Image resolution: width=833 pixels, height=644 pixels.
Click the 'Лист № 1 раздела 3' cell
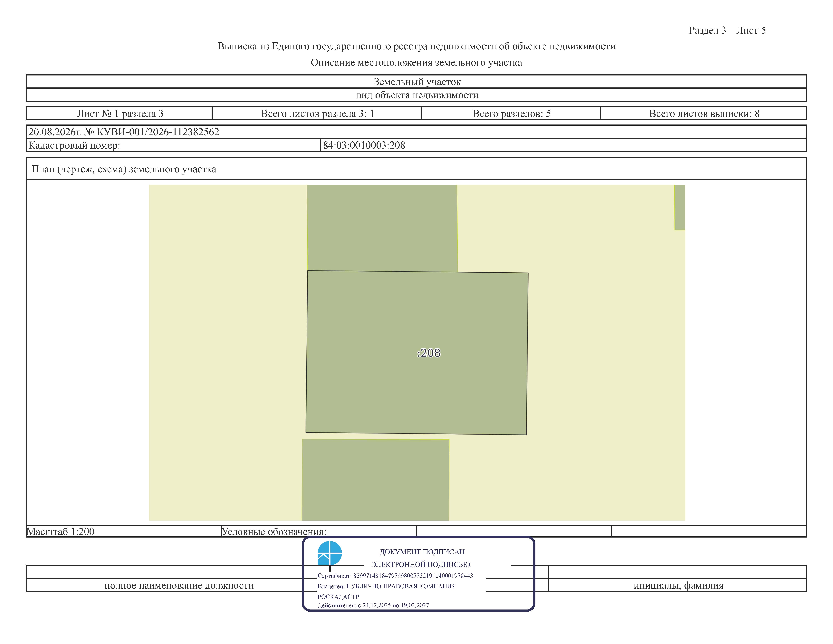119,113
